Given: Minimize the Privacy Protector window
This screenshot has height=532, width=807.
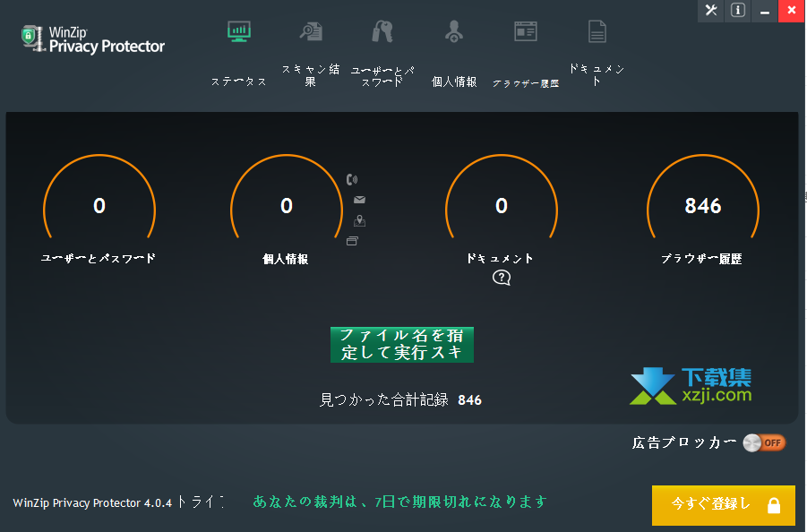Looking at the screenshot, I should point(764,10).
